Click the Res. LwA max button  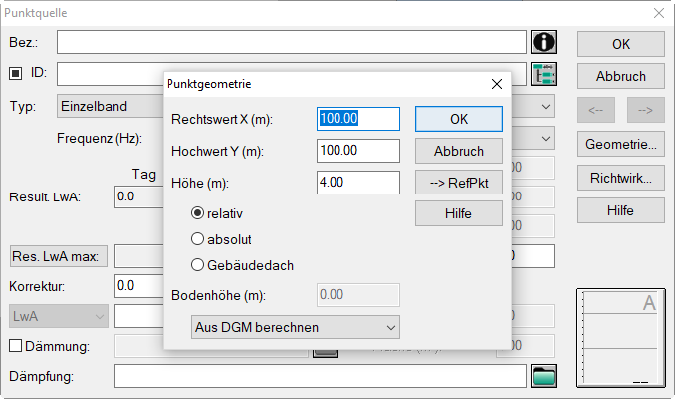tap(59, 256)
